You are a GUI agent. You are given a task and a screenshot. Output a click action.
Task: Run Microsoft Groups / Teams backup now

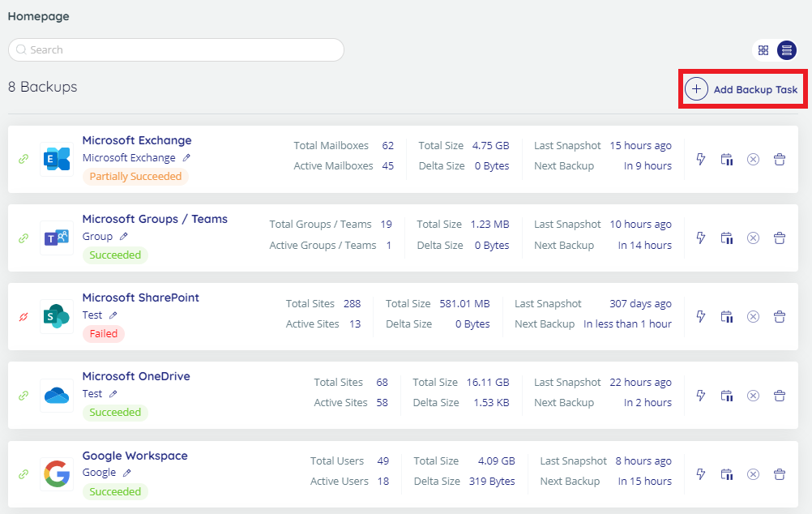point(701,238)
